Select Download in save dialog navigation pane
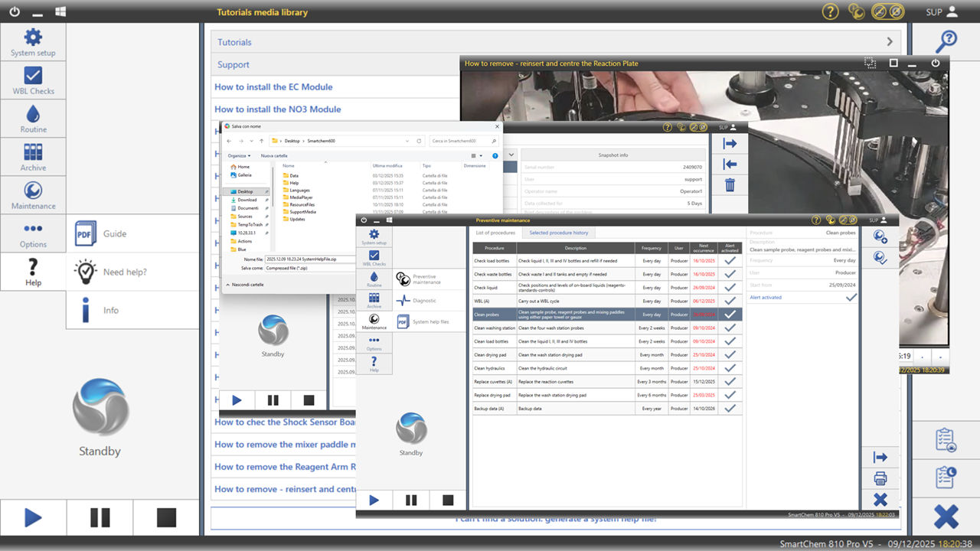 (x=246, y=200)
